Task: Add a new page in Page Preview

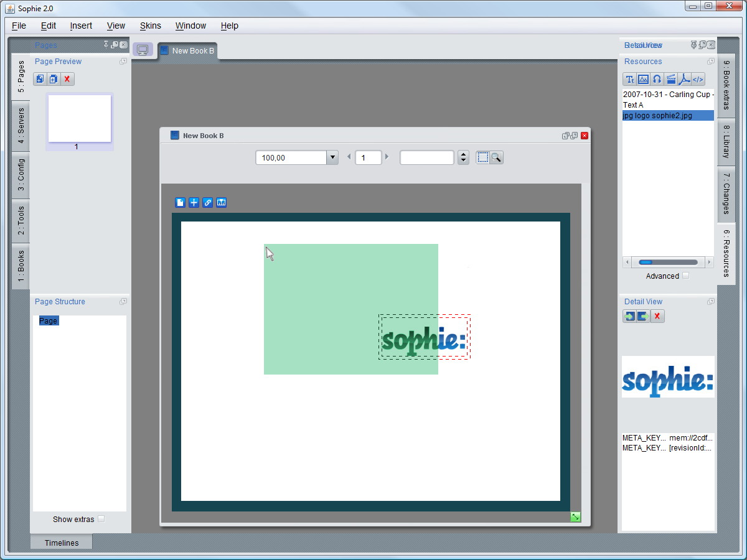Action: point(40,79)
